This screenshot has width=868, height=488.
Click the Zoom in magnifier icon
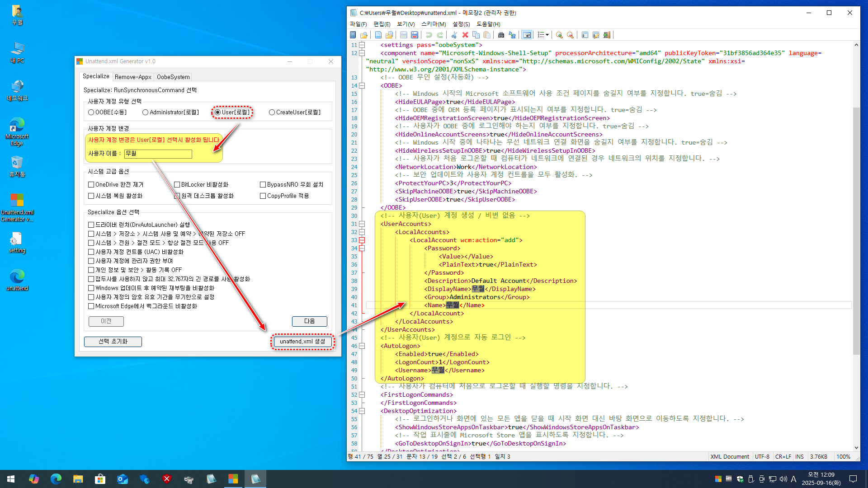pos(559,35)
